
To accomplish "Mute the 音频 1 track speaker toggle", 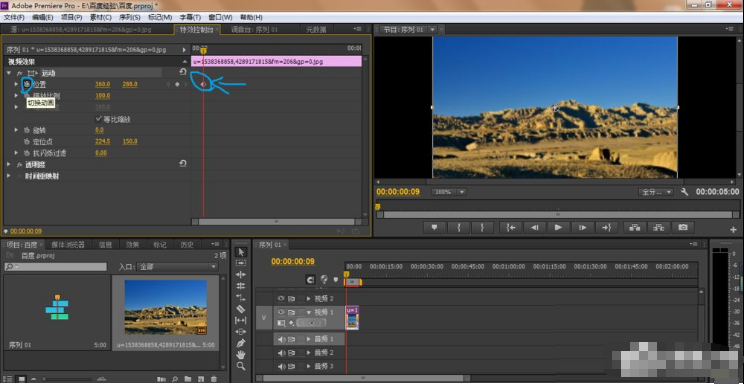I will click(281, 339).
